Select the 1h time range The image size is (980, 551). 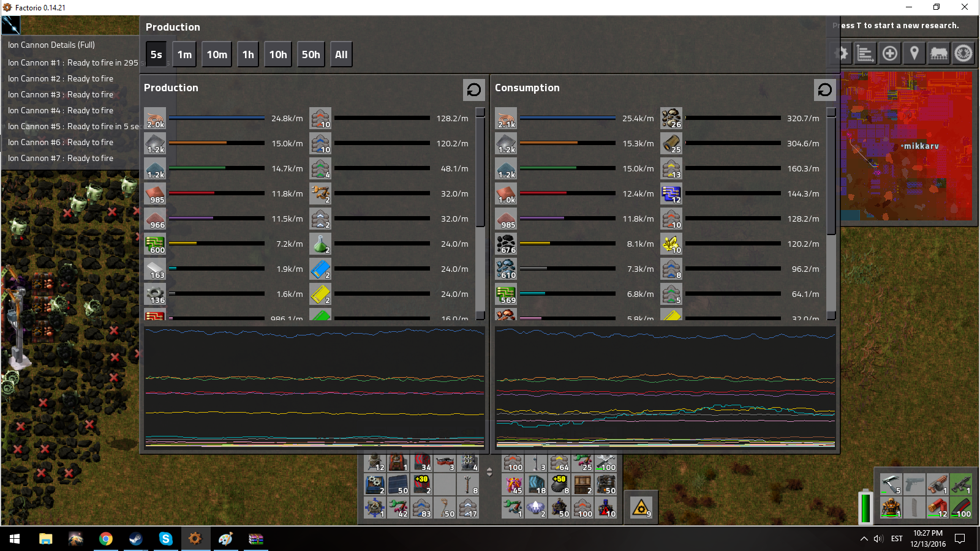(x=248, y=54)
